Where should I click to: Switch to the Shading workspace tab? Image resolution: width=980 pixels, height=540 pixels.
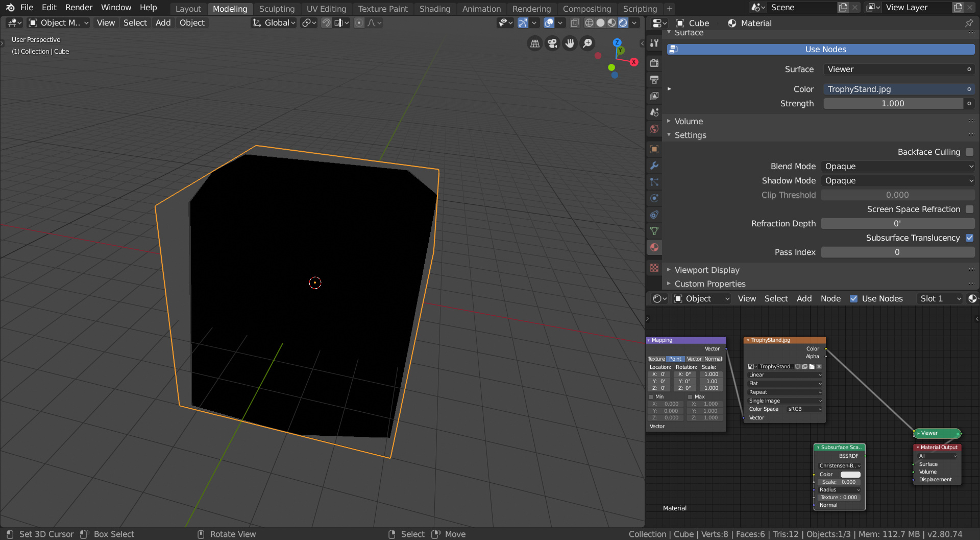pos(434,9)
